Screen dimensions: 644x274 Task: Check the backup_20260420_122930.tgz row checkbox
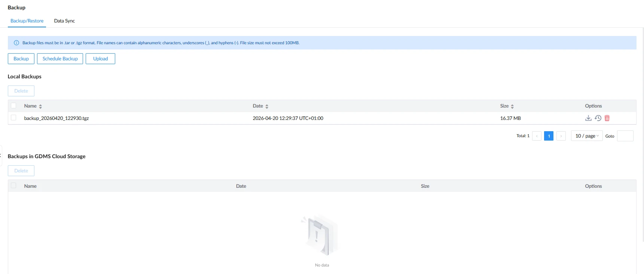[x=13, y=118]
